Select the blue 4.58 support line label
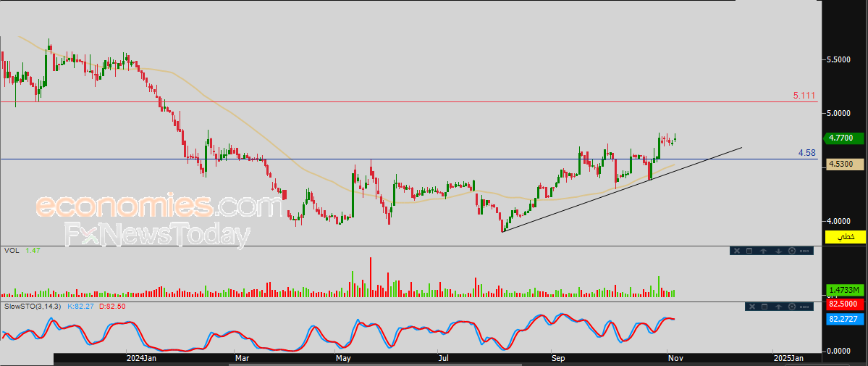Image resolution: width=868 pixels, height=366 pixels. (x=806, y=152)
